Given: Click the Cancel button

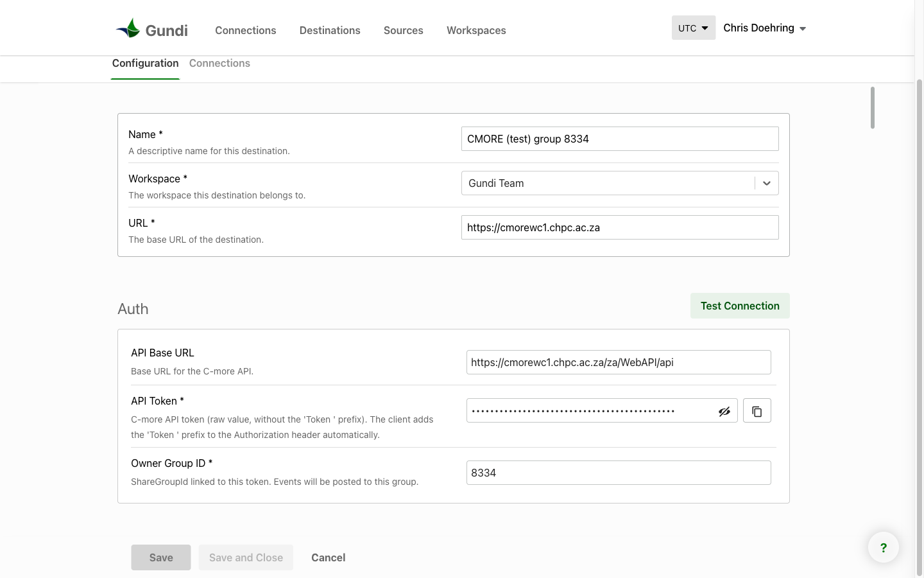Looking at the screenshot, I should (329, 557).
